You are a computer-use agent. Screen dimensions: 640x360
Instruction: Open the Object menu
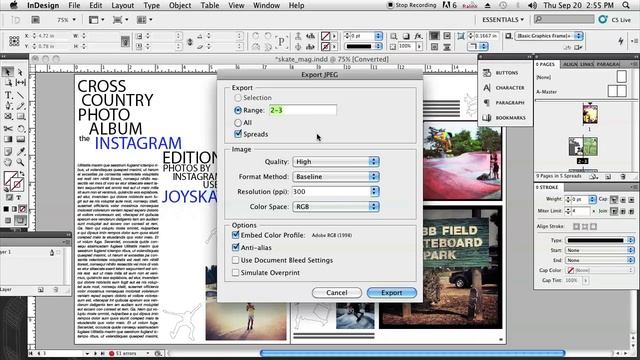click(180, 5)
